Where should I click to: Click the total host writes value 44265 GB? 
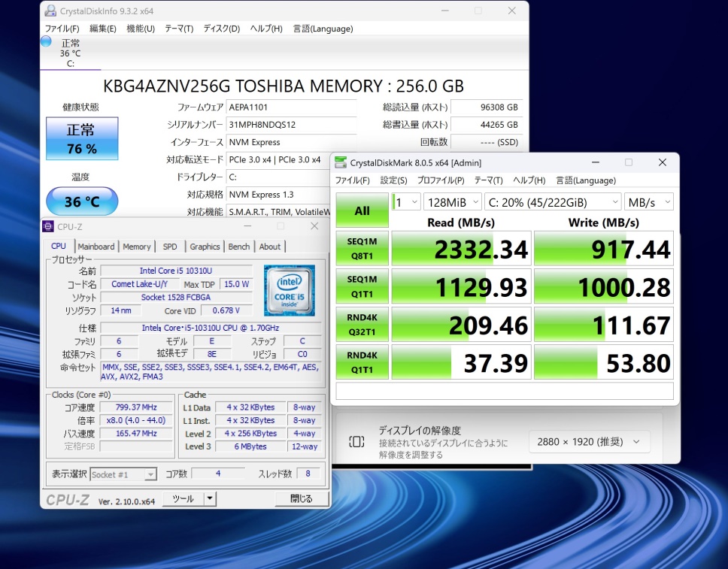487,125
